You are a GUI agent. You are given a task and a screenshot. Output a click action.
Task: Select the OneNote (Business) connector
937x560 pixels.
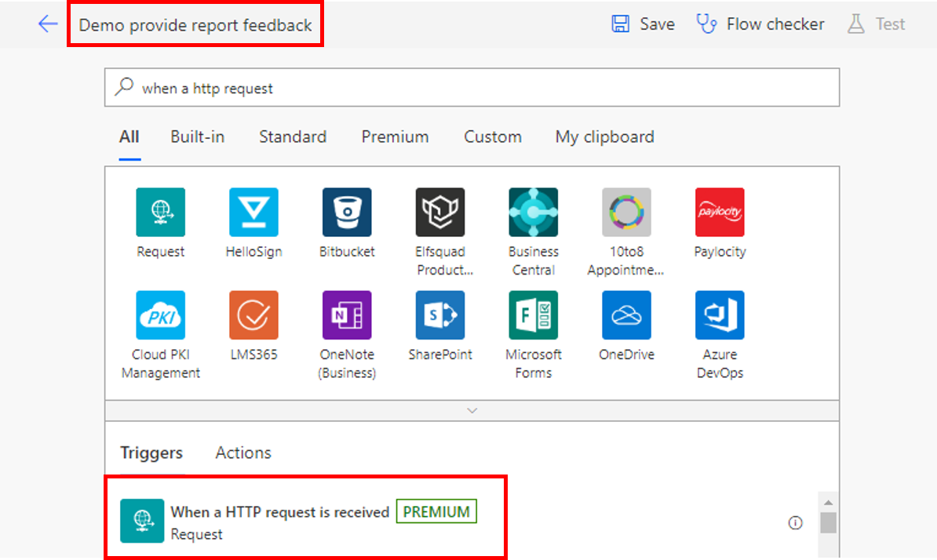(347, 315)
